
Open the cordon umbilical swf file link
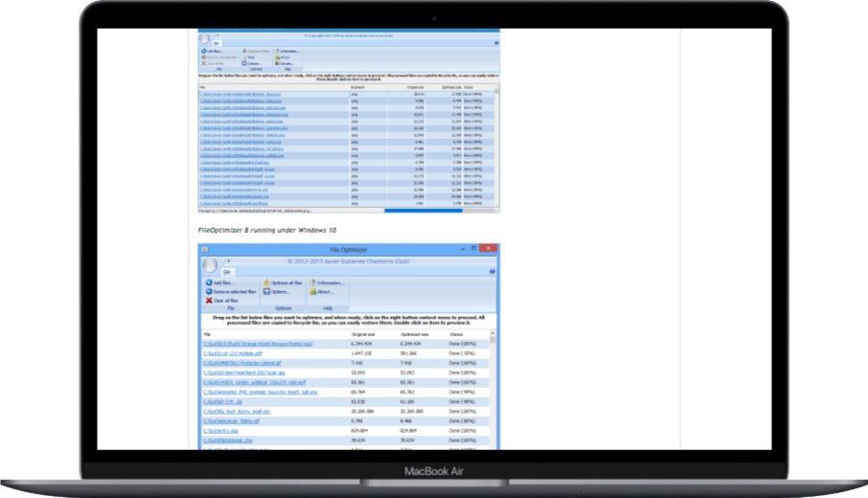[x=254, y=382]
